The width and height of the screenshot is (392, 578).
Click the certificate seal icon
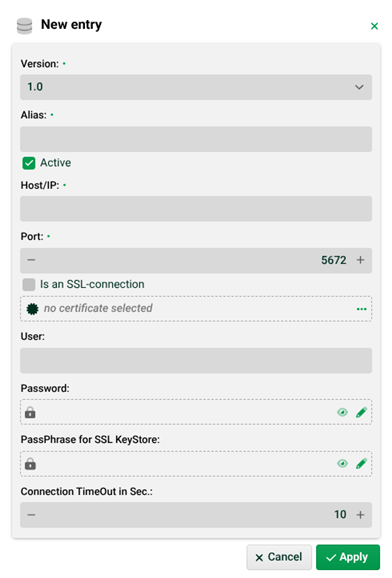(x=32, y=309)
